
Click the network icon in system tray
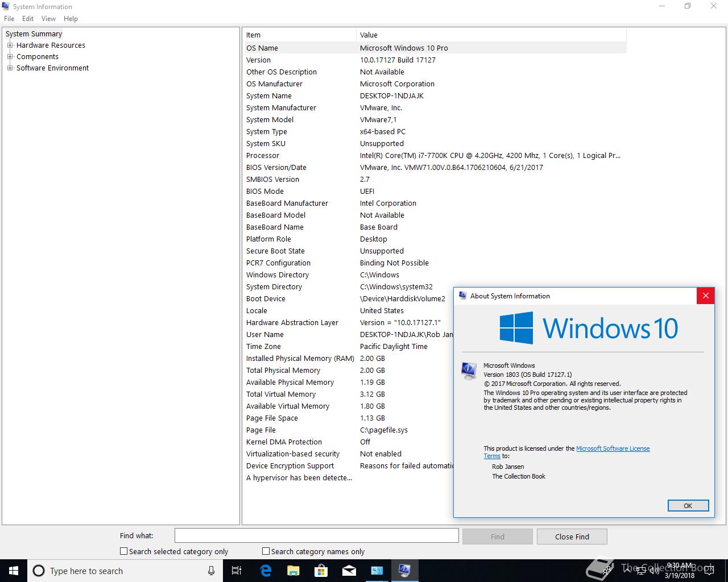642,571
